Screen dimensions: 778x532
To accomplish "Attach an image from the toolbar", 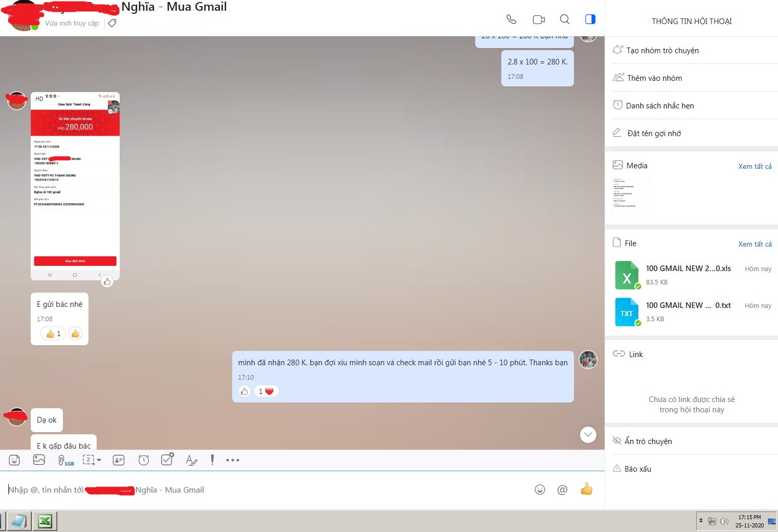I will pyautogui.click(x=39, y=460).
